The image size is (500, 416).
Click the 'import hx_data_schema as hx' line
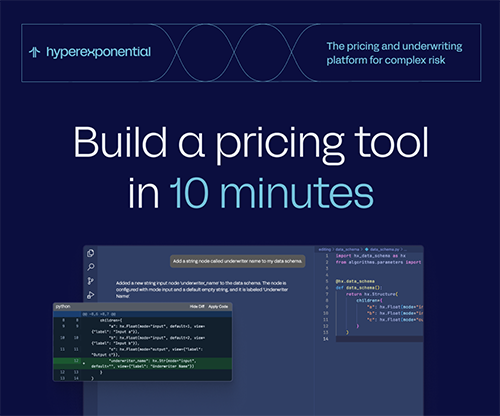click(x=370, y=256)
